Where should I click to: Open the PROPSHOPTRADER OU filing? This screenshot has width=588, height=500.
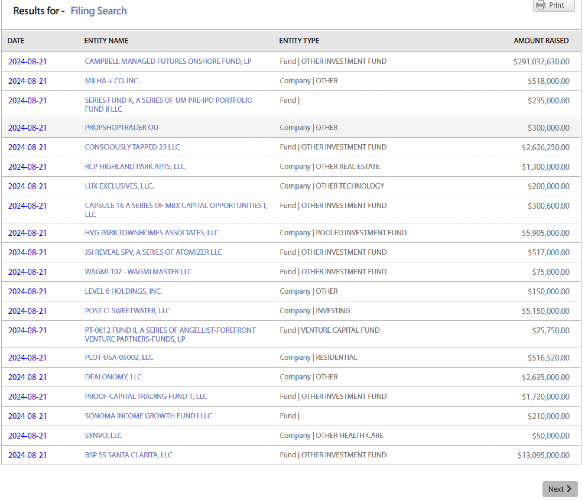pos(122,128)
